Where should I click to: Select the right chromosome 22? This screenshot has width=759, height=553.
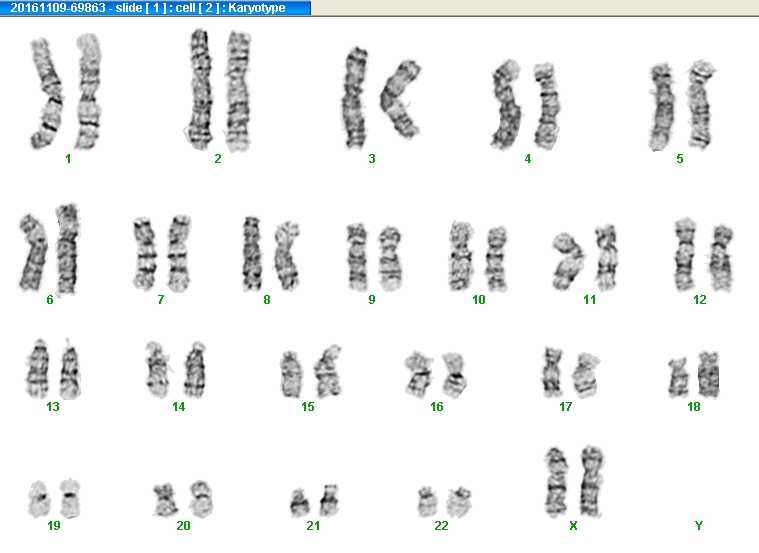pos(459,502)
